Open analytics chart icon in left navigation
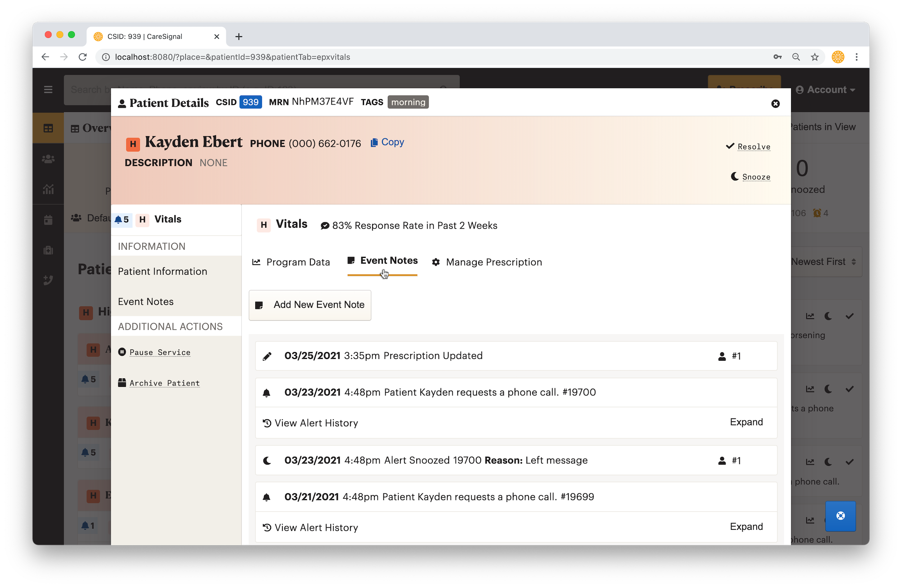Screen dimensions: 902x588 [48, 189]
